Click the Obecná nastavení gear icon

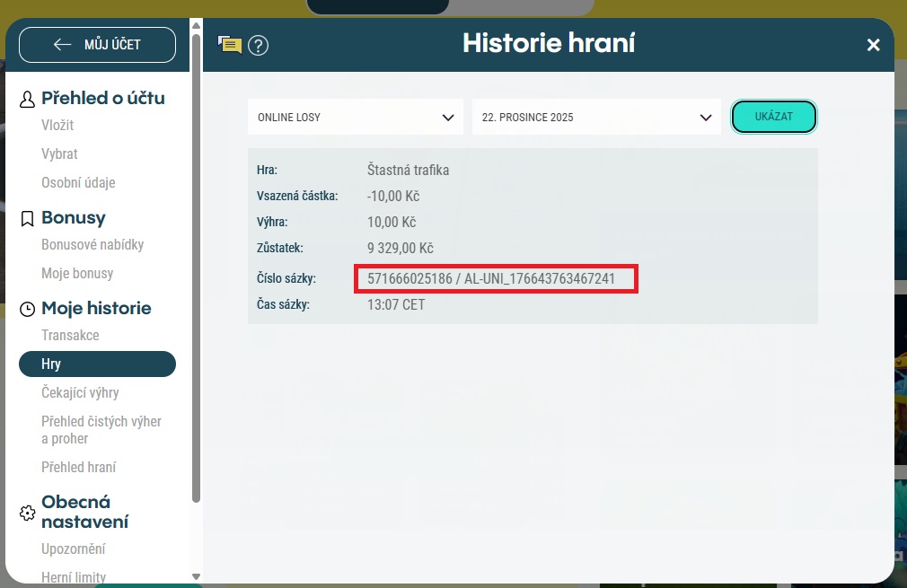tap(28, 513)
